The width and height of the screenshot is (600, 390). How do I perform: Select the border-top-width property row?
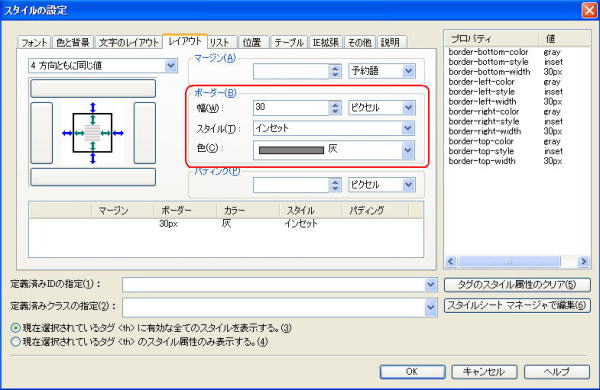point(518,161)
